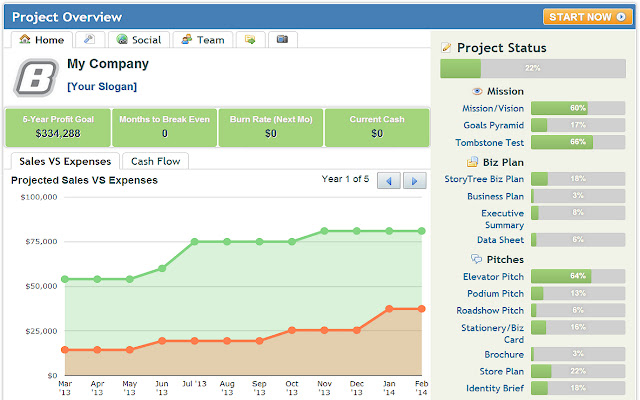Viewport: 640px width, 400px height.
Task: Open the folder arrow icon tab
Action: click(250, 40)
